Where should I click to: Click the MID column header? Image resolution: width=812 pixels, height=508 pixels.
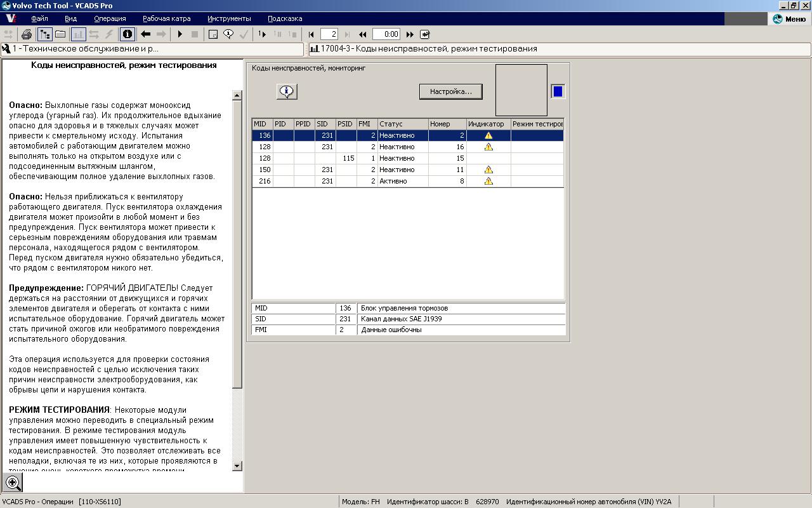tap(263, 124)
